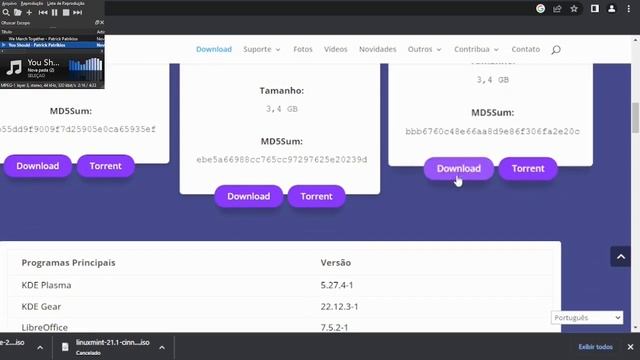The image size is (640, 360).
Task: Open the Arquivo menu in the music player
Action: click(9, 3)
